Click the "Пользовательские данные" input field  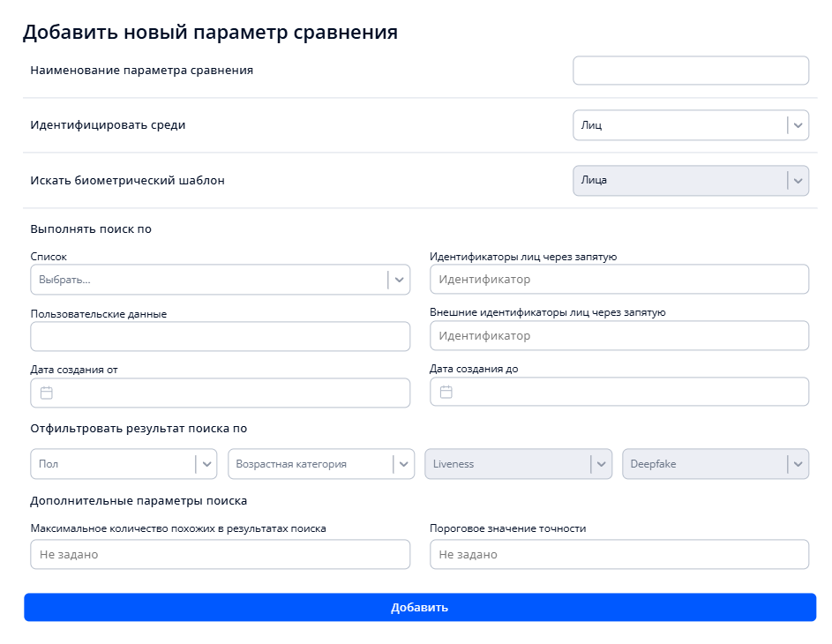click(220, 336)
